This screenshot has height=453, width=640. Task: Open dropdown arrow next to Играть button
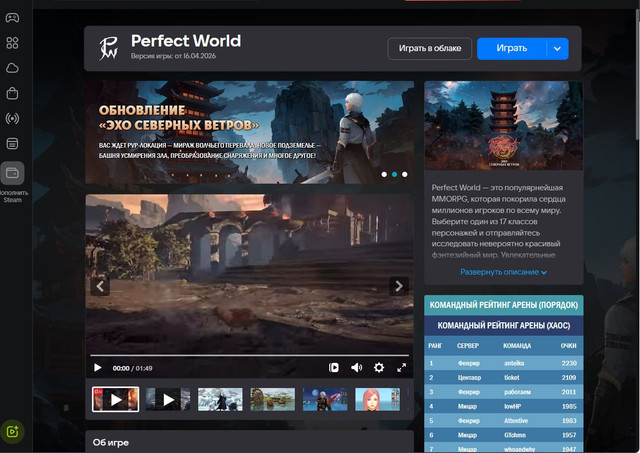557,48
